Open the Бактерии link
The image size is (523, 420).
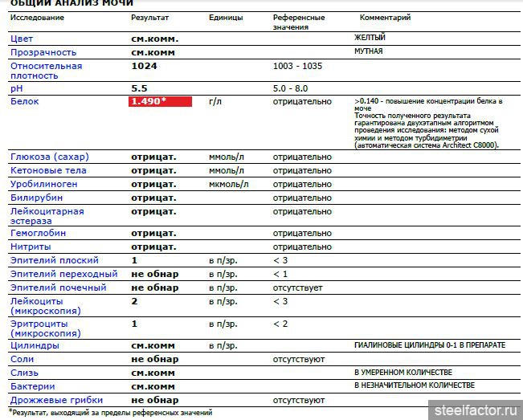[32, 386]
